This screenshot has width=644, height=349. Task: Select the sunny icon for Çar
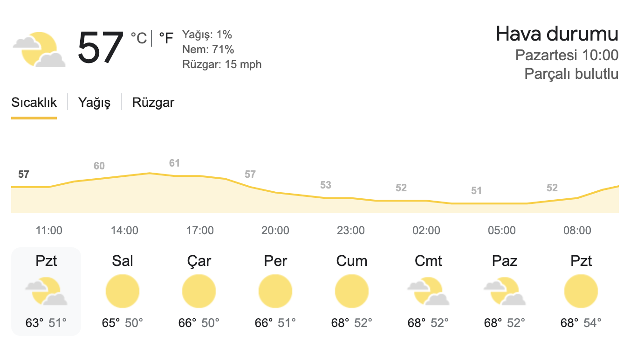199,292
